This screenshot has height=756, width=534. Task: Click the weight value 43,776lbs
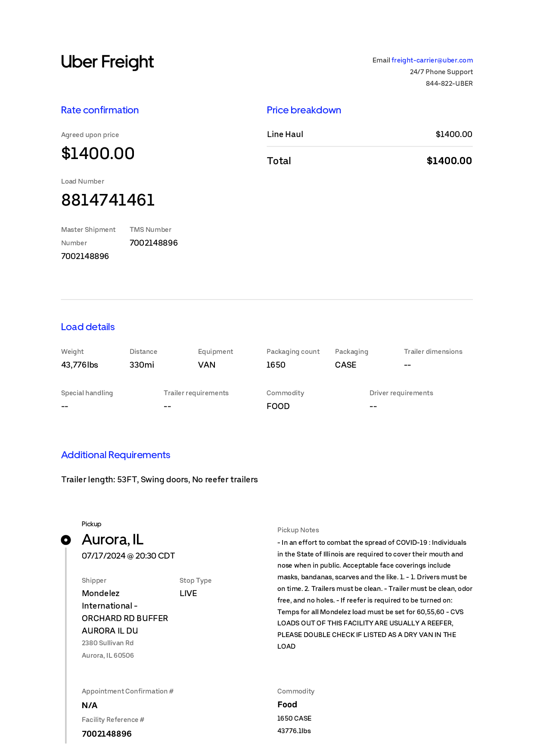click(80, 365)
